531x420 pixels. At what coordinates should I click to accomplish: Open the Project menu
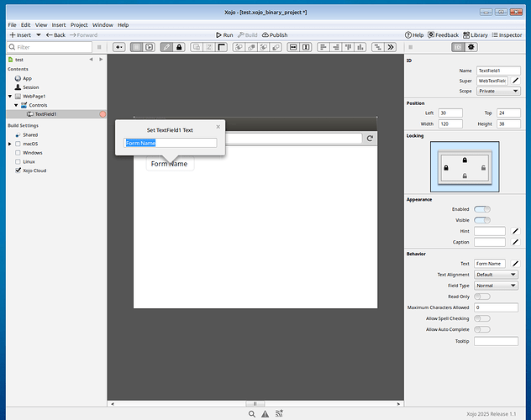point(79,24)
